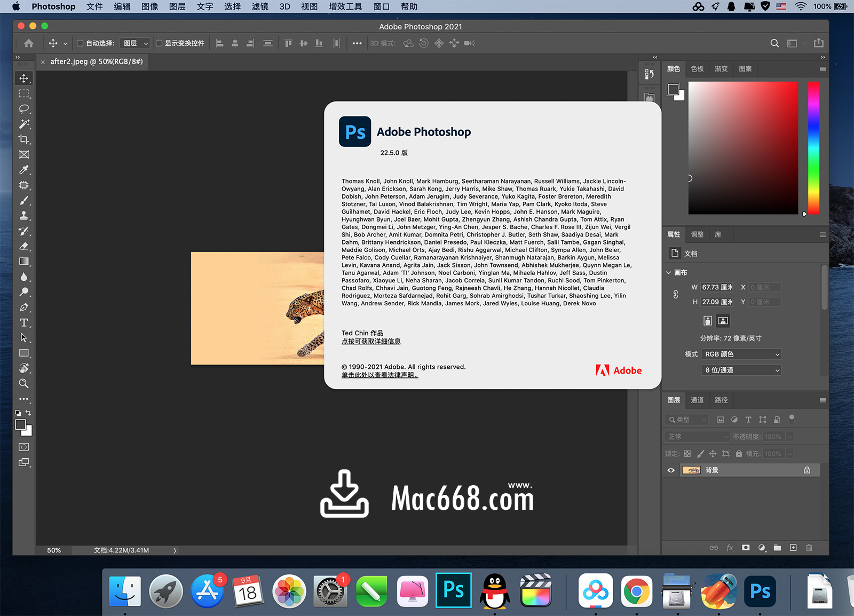Click the rainbow hue slider
The width and height of the screenshot is (854, 616).
point(813,148)
